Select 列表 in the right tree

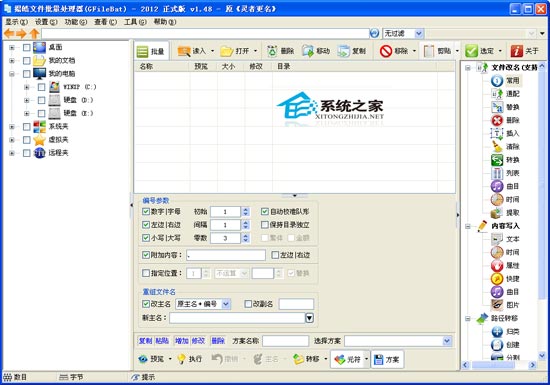coord(512,173)
